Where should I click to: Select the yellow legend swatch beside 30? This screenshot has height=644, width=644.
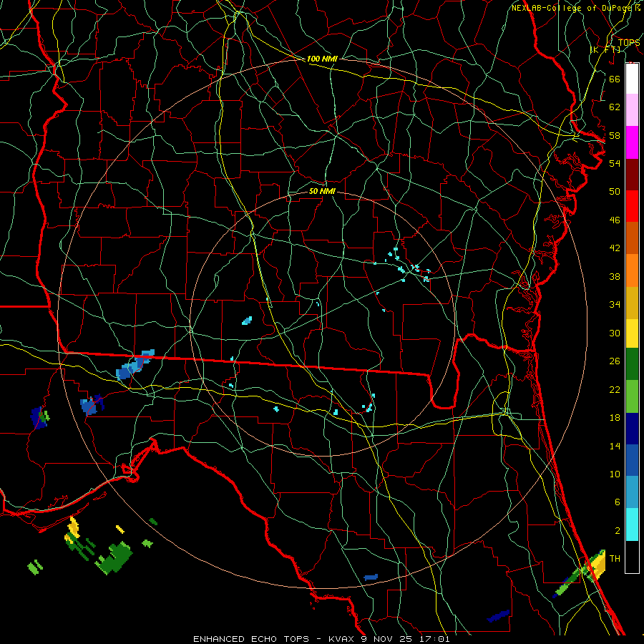click(632, 333)
